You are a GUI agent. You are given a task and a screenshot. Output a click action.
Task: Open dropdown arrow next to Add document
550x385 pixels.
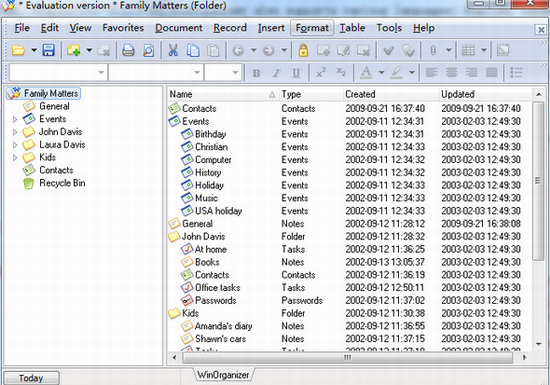pyautogui.click(x=89, y=50)
